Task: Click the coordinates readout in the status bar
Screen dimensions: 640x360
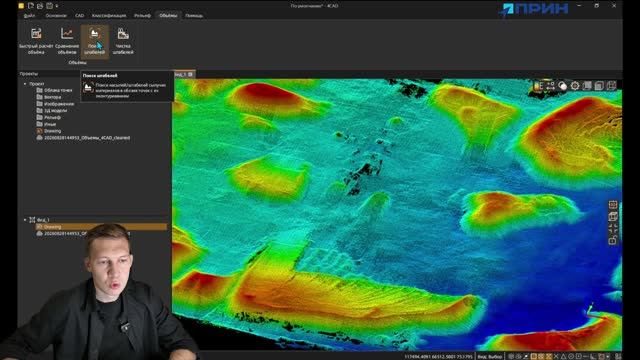Action: click(x=438, y=356)
